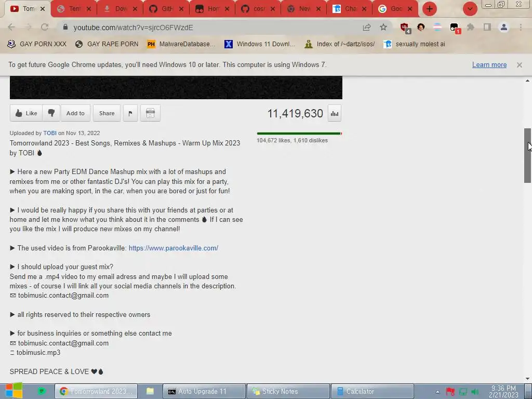Open the transcript icon next to the flag

click(x=150, y=113)
